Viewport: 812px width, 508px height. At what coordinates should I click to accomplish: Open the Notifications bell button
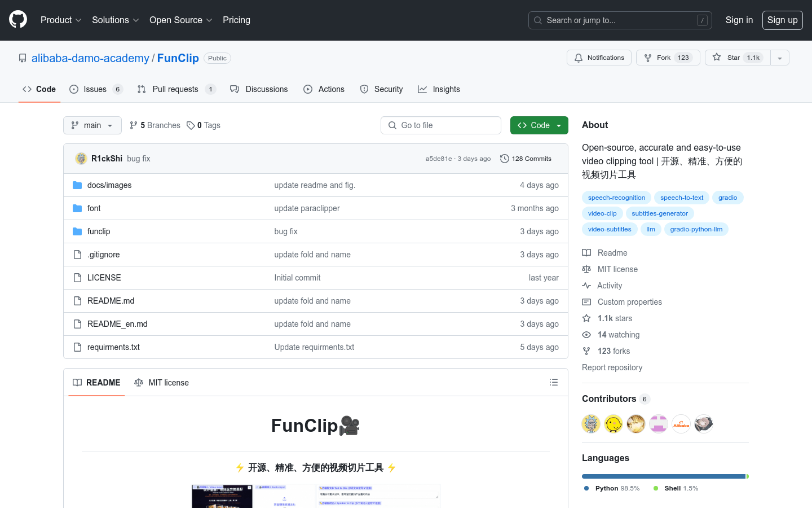(x=599, y=58)
